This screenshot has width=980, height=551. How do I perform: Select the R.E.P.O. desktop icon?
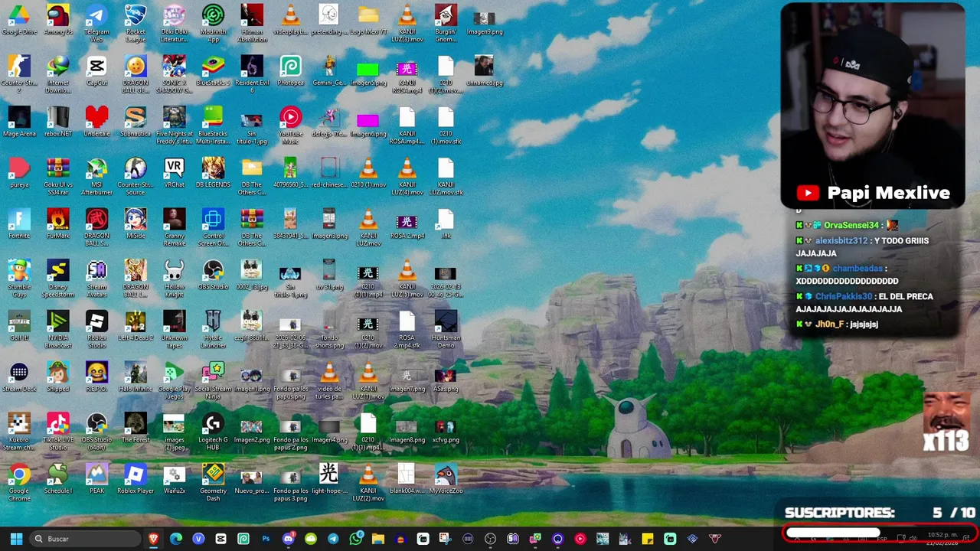(96, 377)
